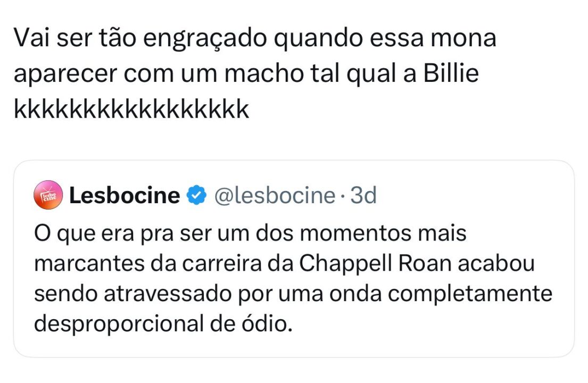Click the kkkkkk laughter line
This screenshot has height=383, width=588.
point(131,110)
